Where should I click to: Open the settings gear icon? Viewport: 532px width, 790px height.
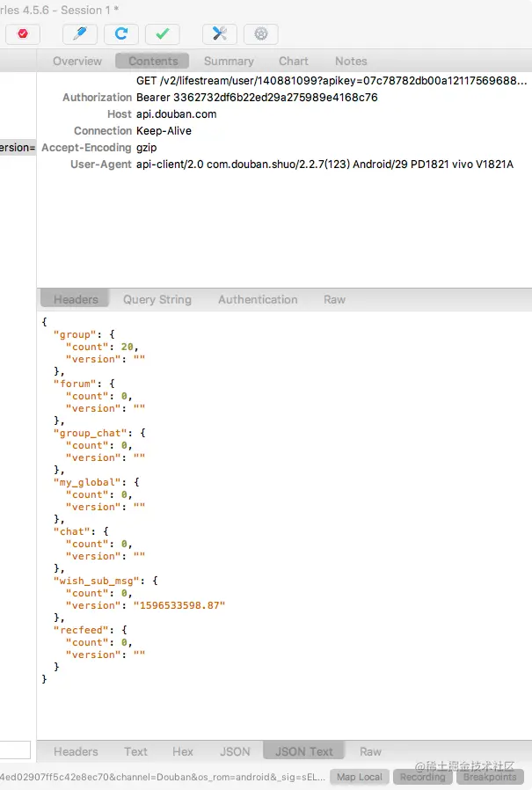point(260,33)
